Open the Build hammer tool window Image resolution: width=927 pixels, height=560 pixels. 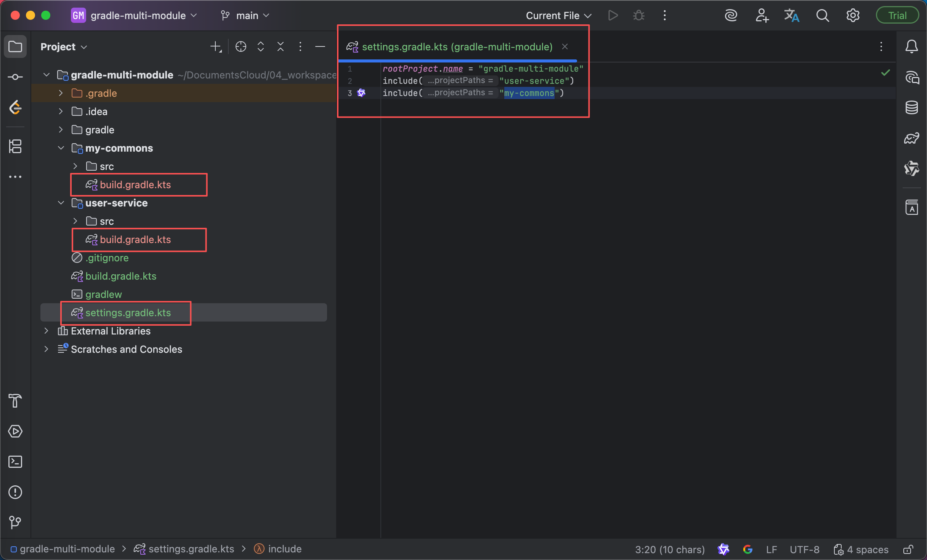[15, 401]
